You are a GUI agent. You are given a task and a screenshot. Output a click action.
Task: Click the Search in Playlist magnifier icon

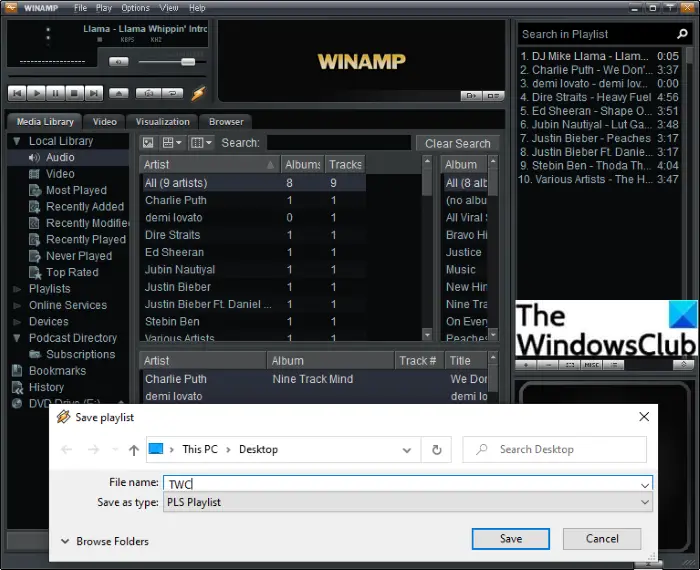point(682,34)
